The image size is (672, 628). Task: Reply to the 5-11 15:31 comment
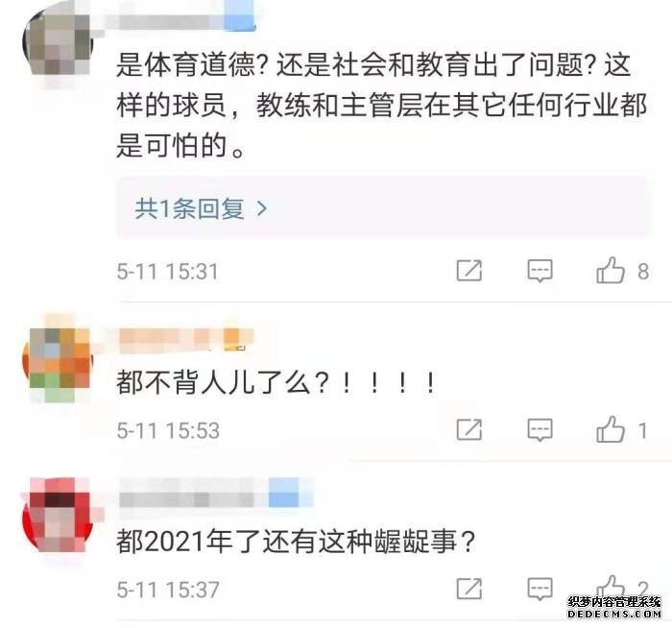point(540,271)
